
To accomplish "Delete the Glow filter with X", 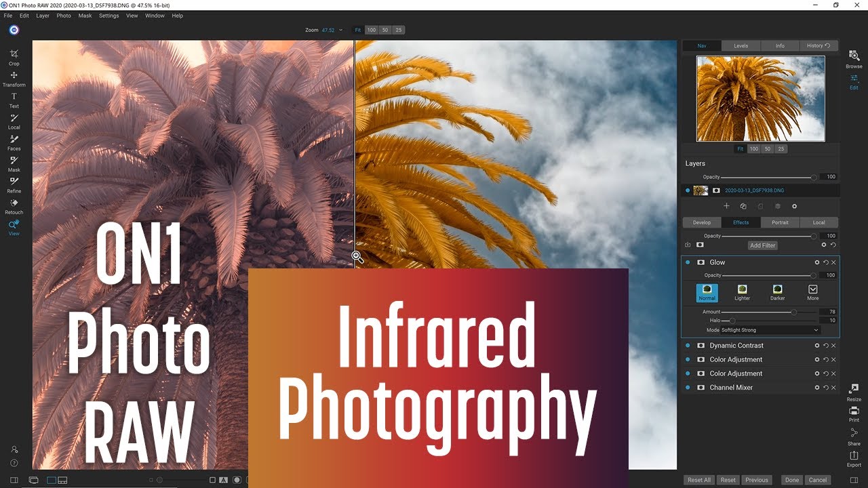I will point(833,262).
